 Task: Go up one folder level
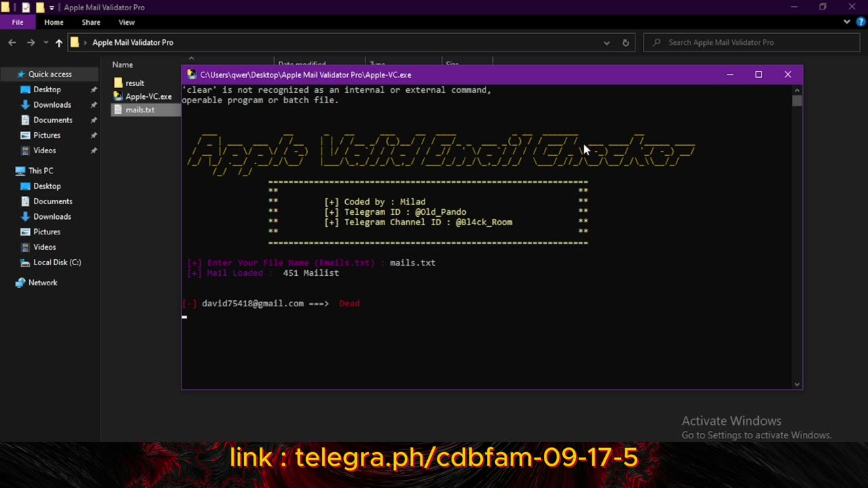tap(59, 43)
